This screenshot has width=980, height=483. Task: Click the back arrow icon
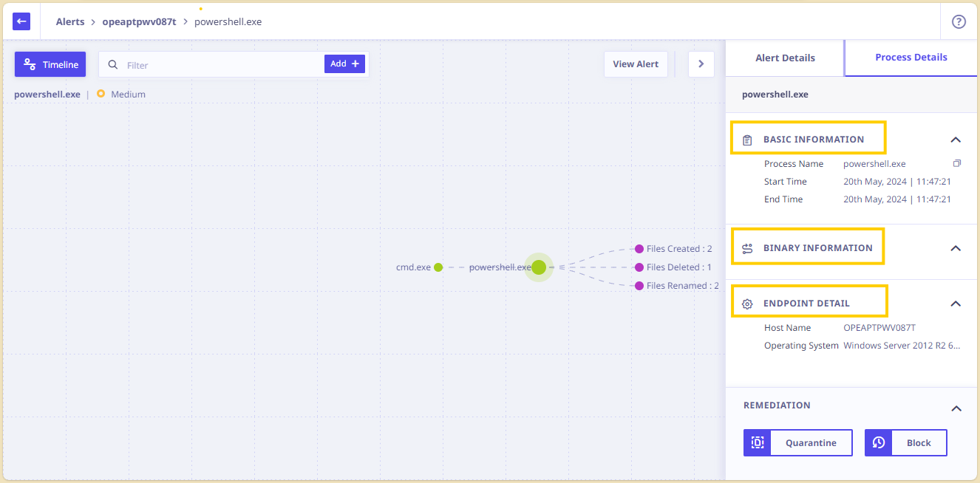click(x=21, y=21)
